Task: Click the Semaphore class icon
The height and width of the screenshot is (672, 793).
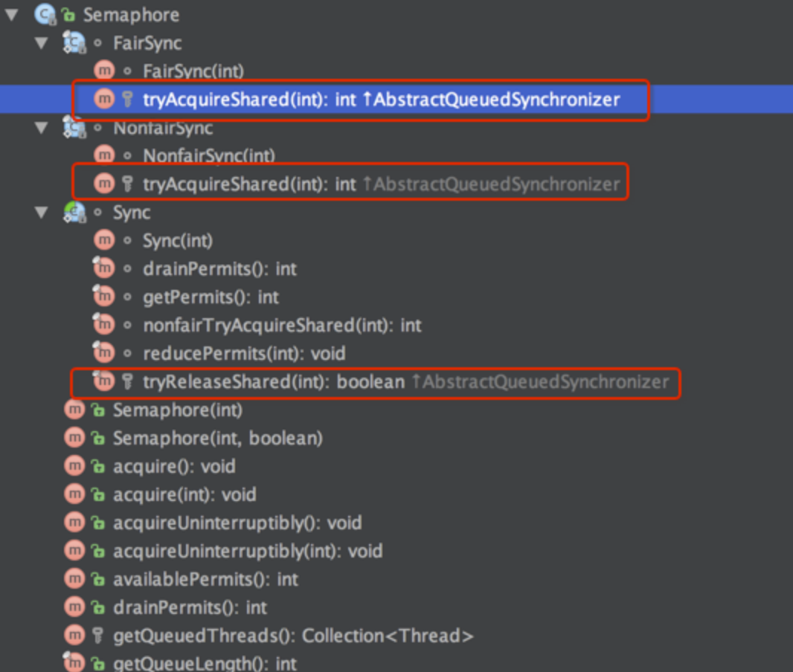Action: pos(43,14)
